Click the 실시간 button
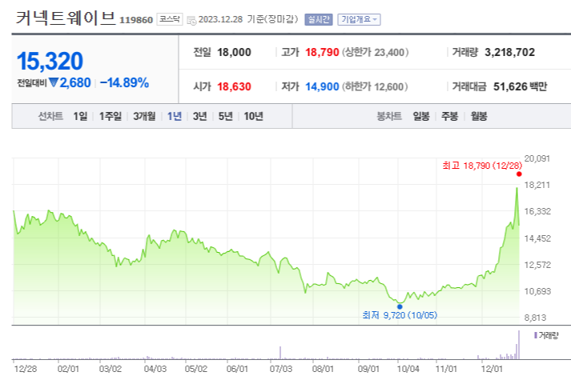 click(x=319, y=19)
